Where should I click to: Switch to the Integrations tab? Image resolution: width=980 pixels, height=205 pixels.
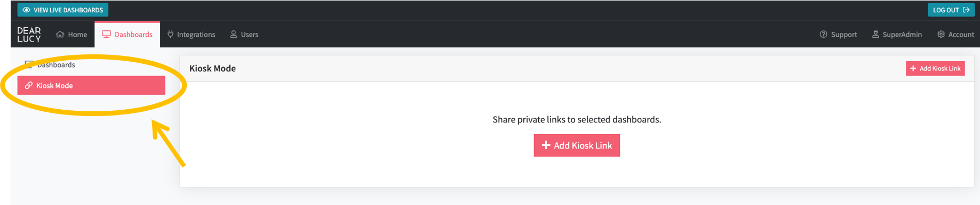pos(192,34)
